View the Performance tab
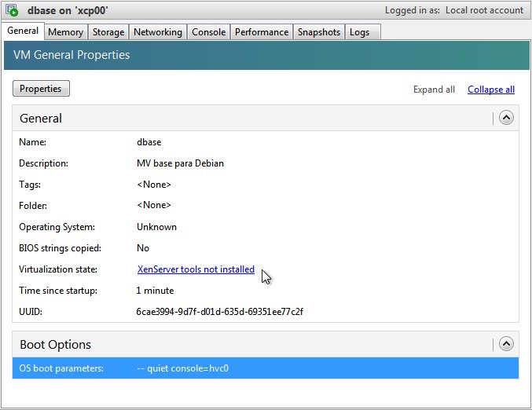 [x=262, y=32]
